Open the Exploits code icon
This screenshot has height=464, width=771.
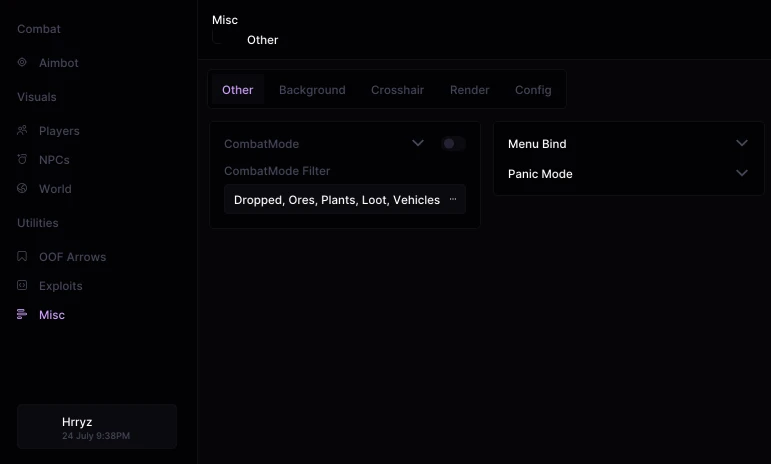pos(22,285)
